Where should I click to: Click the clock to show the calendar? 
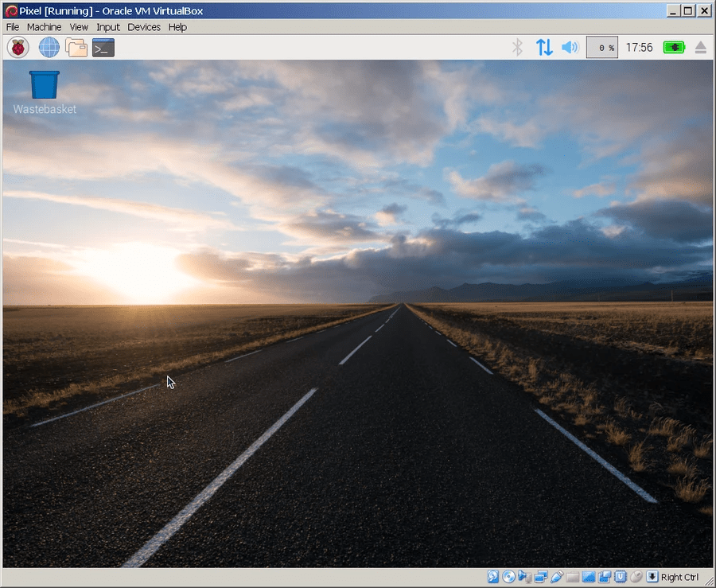640,47
